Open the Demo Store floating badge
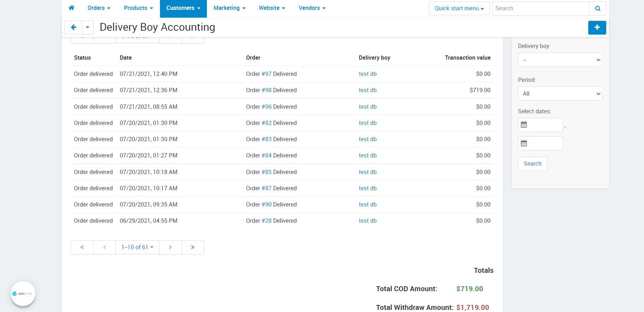This screenshot has height=312, width=644. pyautogui.click(x=23, y=294)
